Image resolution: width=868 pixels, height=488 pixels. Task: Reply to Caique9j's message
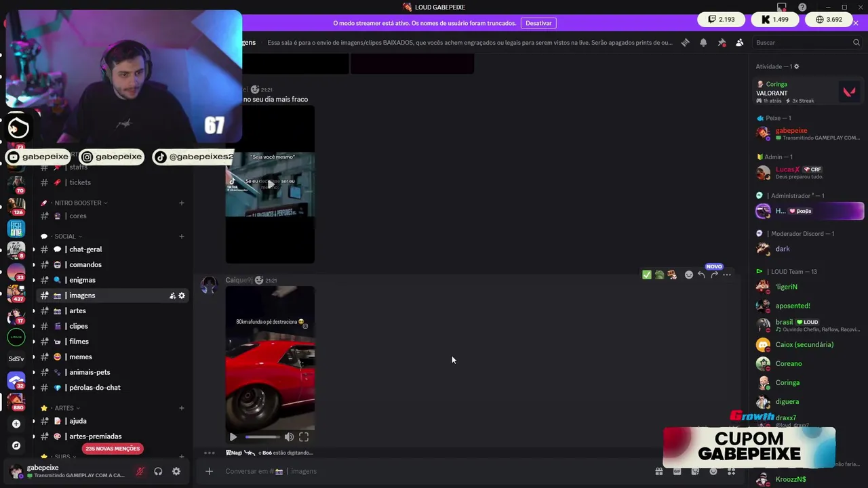[x=701, y=274]
